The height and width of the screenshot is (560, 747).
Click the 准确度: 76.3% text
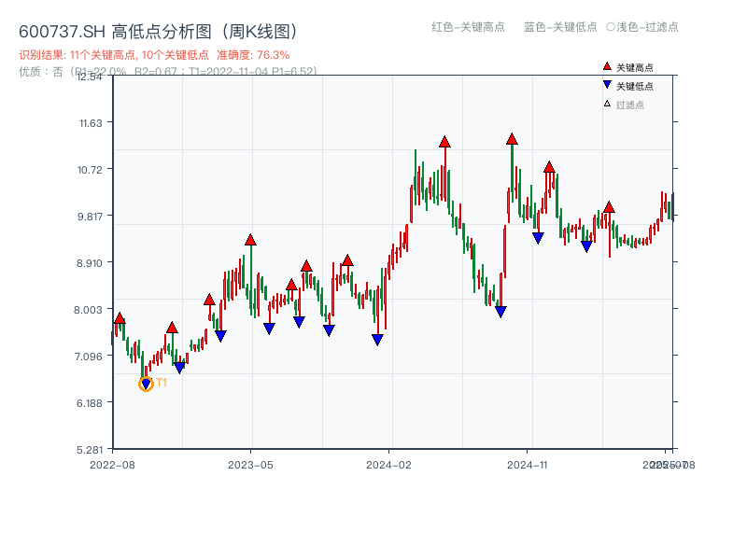253,55
